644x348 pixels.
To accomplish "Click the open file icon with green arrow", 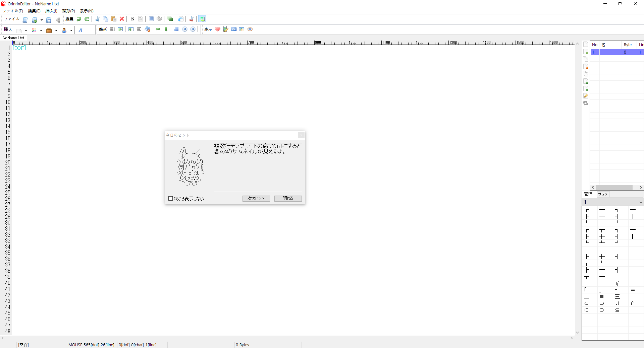I will point(35,19).
